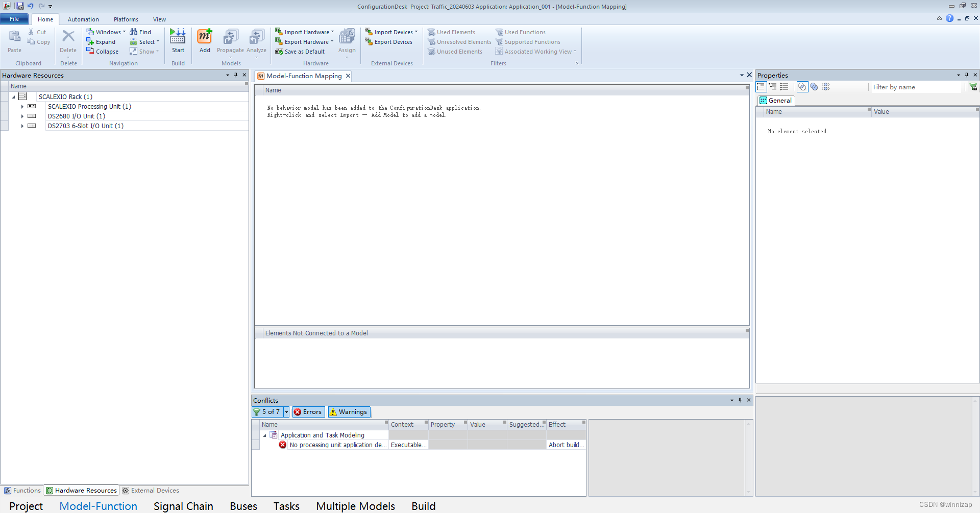Expand the DS2680 I/O Unit node

(x=22, y=116)
